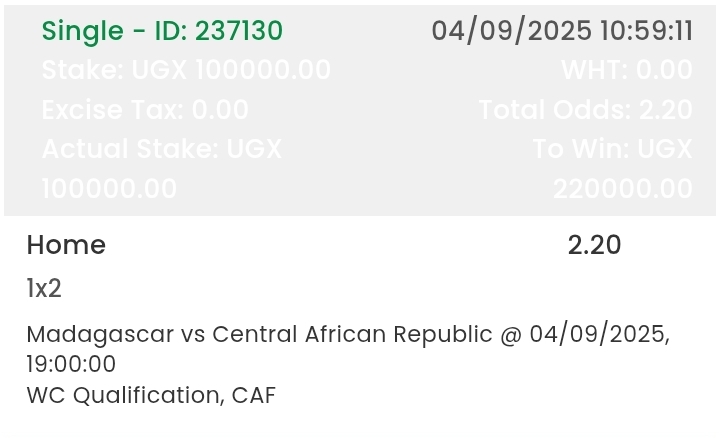
Task: Click the Home selection label
Action: click(66, 245)
